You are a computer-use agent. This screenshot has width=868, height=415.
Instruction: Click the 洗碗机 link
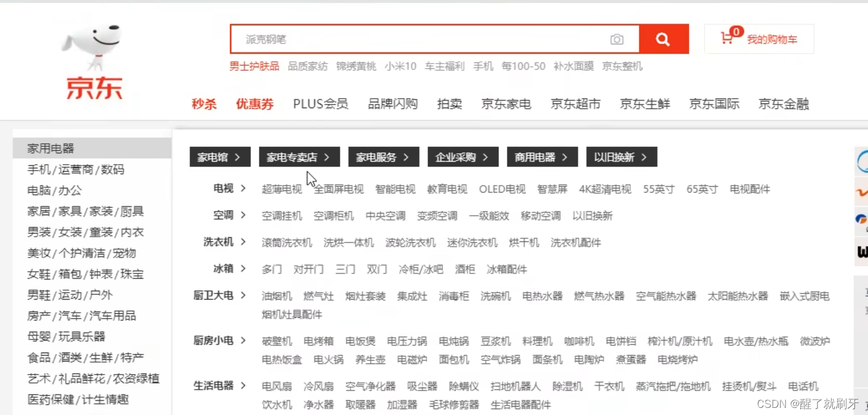click(495, 296)
